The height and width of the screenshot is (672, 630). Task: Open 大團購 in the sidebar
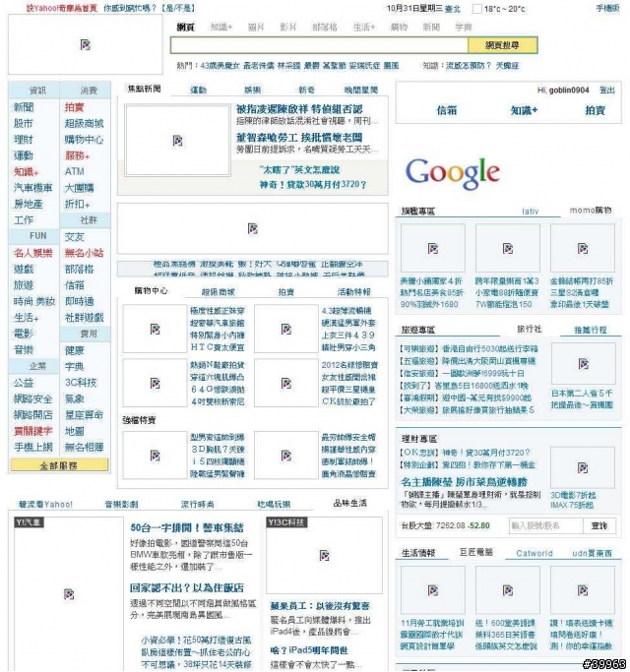[80, 188]
